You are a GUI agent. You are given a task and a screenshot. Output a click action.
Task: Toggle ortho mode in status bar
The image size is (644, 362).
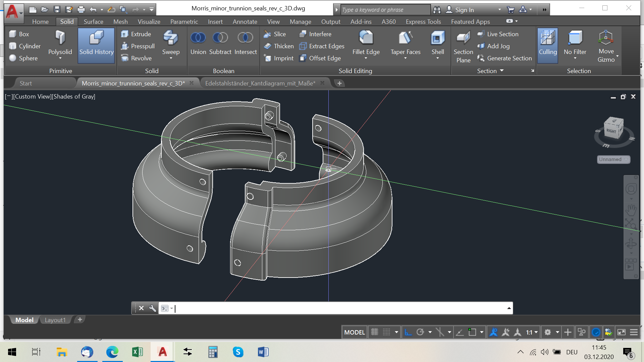(x=408, y=332)
